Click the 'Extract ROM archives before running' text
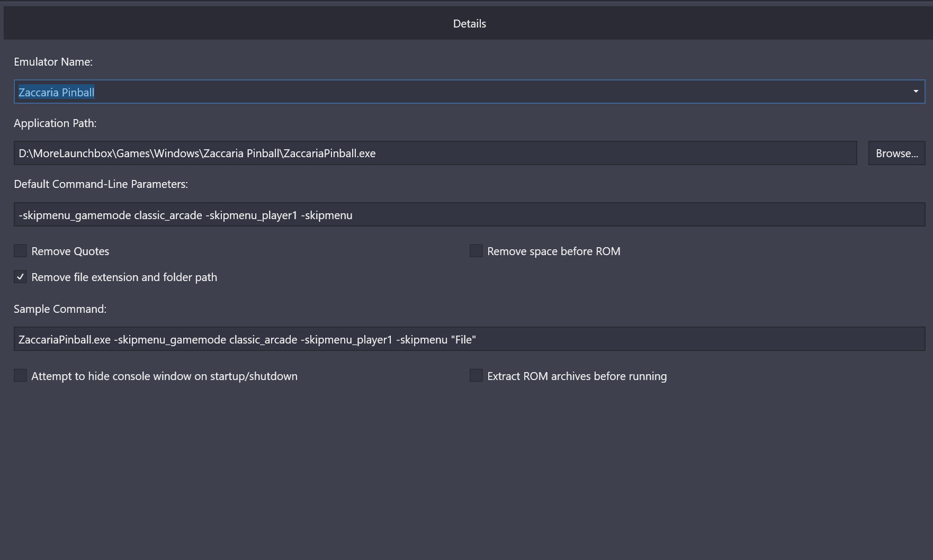The image size is (933, 560). coord(577,376)
